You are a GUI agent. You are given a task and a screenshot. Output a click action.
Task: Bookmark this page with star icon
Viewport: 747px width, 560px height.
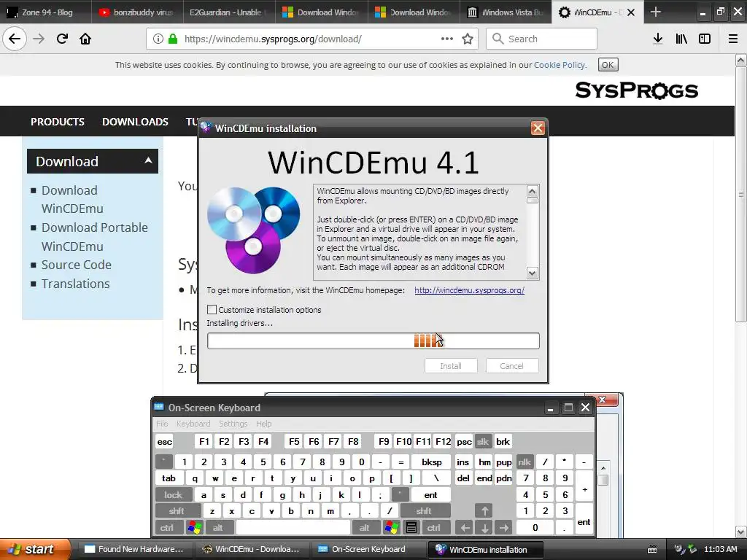tap(468, 39)
